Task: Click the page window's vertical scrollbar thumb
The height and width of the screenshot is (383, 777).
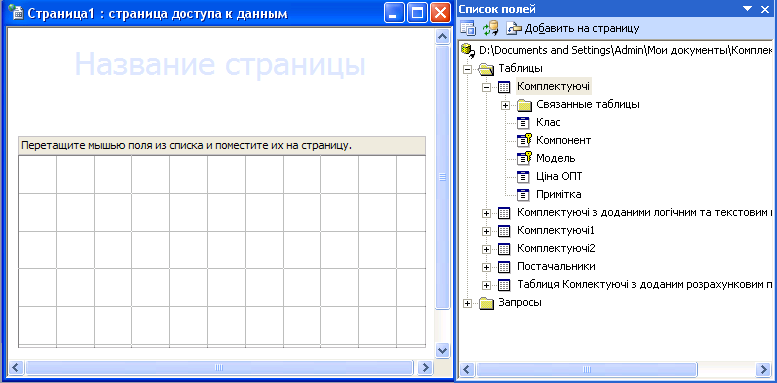Action: click(x=442, y=177)
